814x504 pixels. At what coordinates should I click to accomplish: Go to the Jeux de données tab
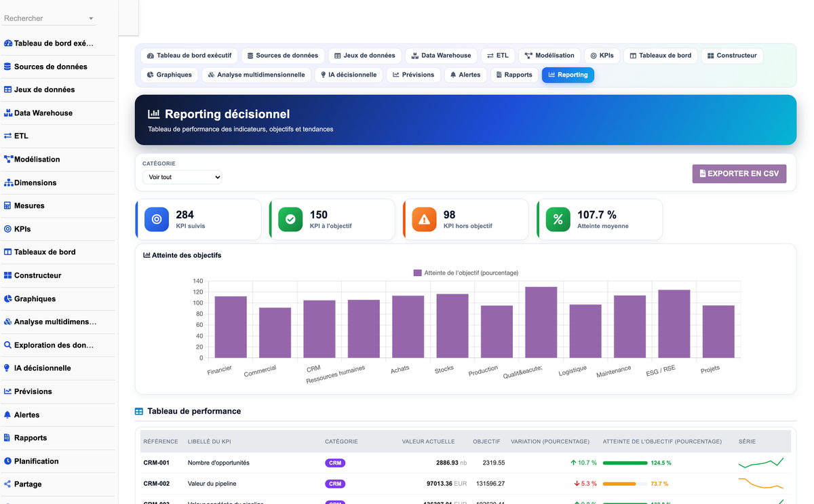pos(365,56)
